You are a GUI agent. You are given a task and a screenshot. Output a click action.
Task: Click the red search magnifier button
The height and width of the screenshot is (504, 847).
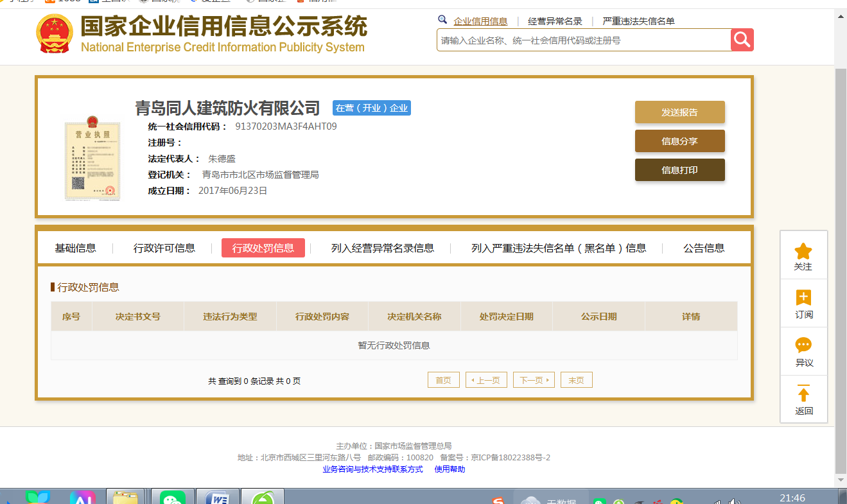coord(742,40)
